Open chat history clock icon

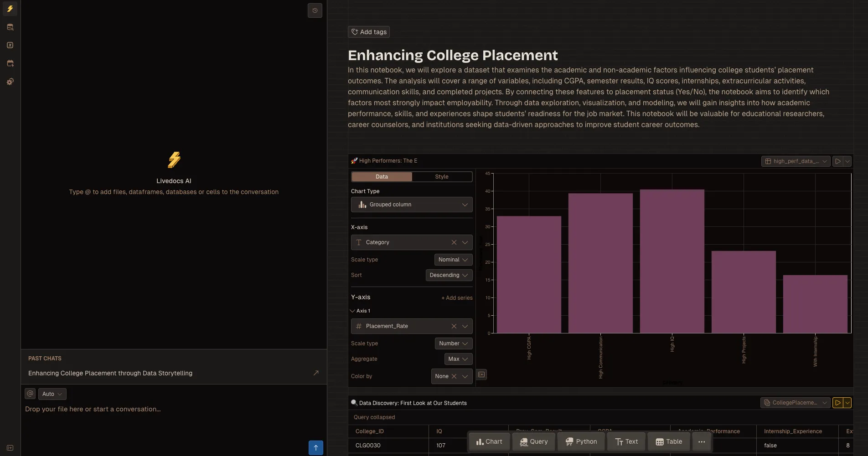point(315,10)
